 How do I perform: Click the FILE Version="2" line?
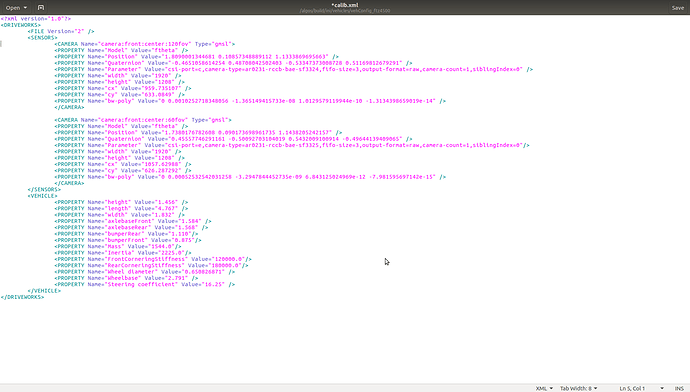point(61,31)
